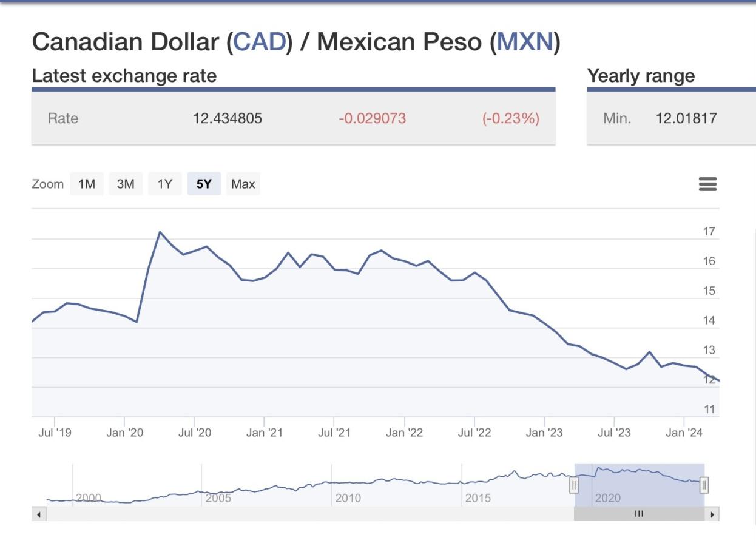Click the right navigator range handle
Screen dimensions: 756x546
click(x=704, y=485)
